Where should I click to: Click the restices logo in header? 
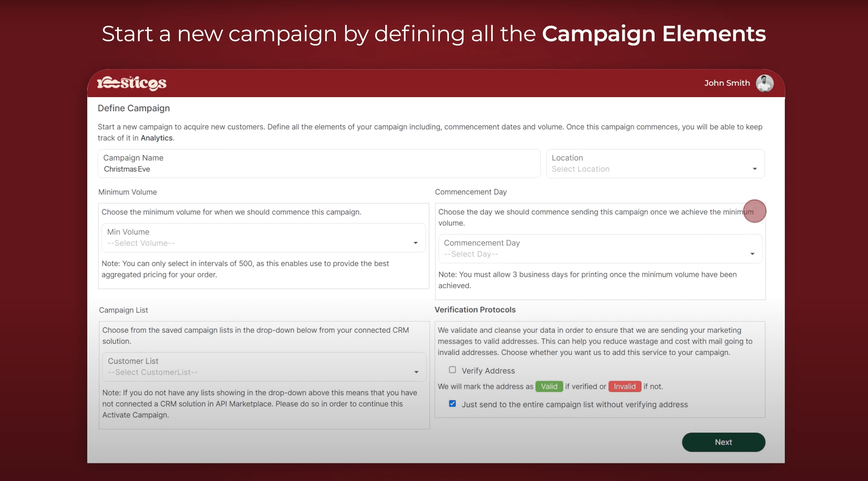click(x=132, y=83)
